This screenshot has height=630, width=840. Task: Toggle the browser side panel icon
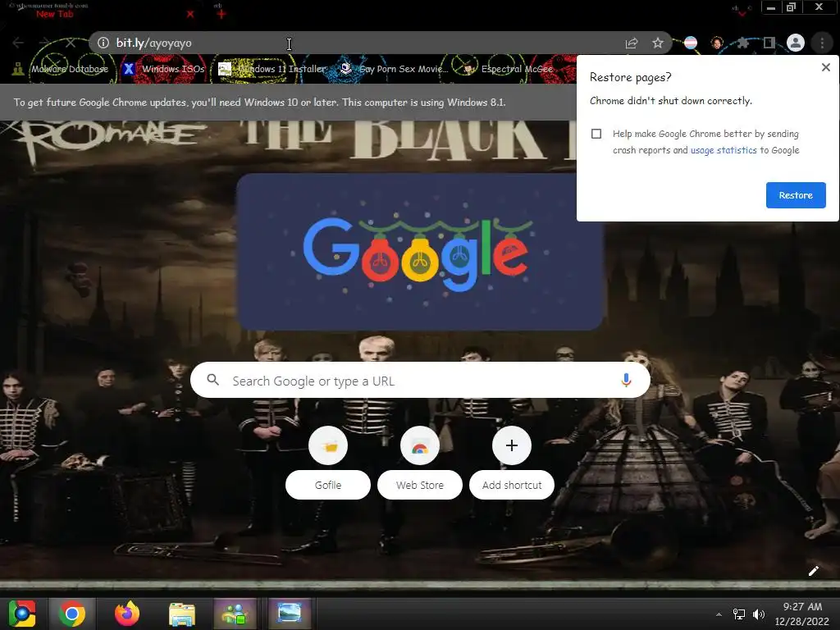769,43
